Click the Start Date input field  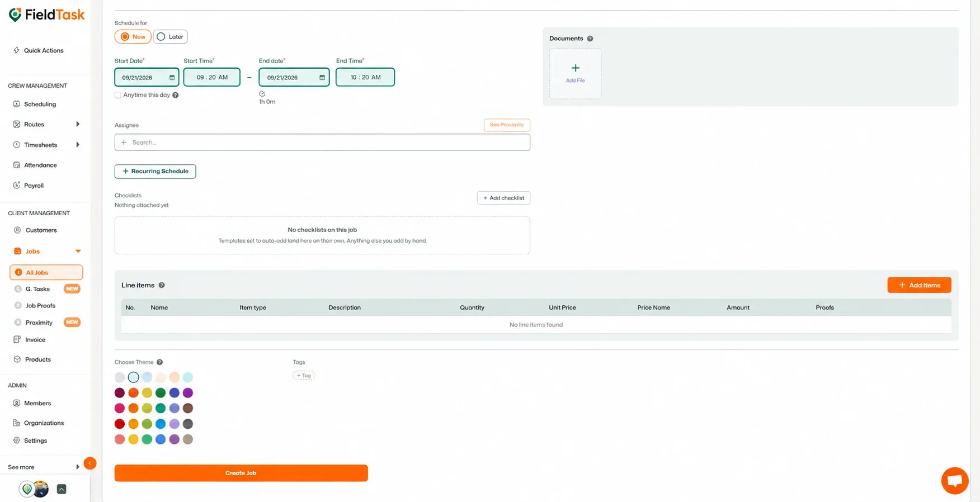147,77
